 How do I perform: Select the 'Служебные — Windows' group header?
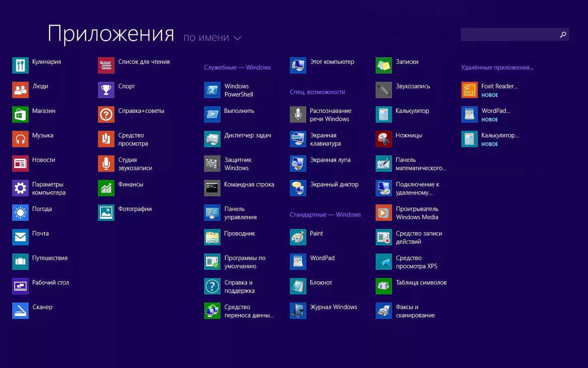click(237, 67)
